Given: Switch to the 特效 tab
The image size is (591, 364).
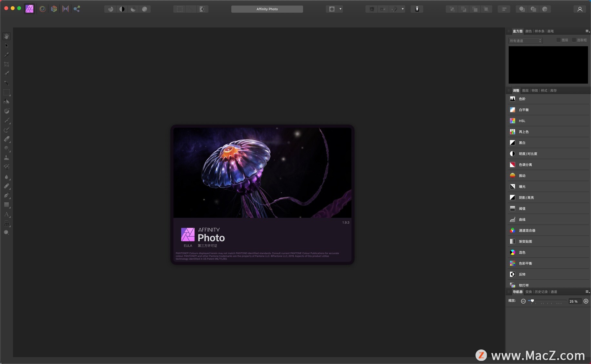Looking at the screenshot, I should [535, 91].
